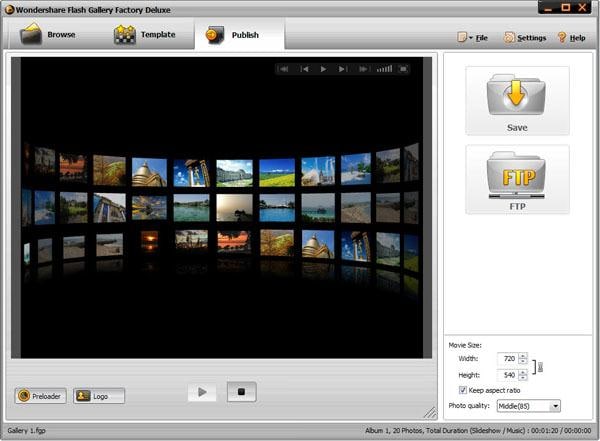
Task: Click the 'Gallery 1.fgp' status bar text
Action: (26, 430)
